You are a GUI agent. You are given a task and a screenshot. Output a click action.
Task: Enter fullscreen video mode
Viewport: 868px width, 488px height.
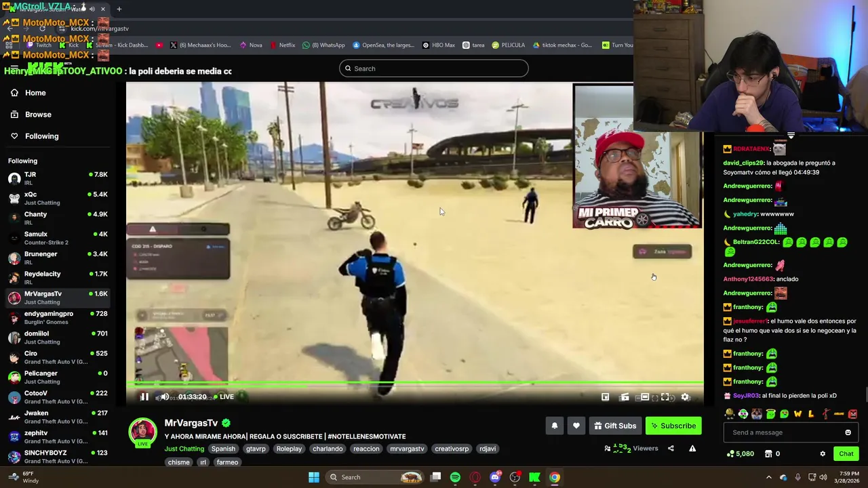tap(665, 397)
